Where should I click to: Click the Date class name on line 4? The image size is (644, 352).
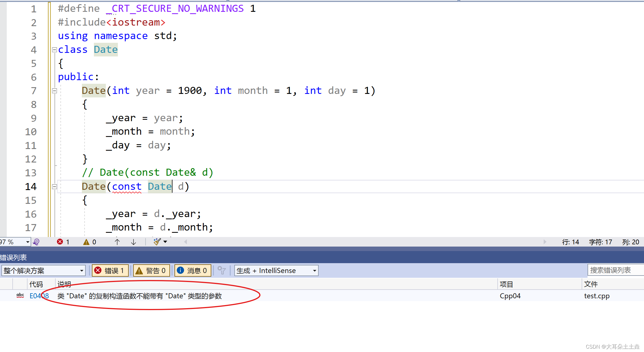tap(106, 50)
